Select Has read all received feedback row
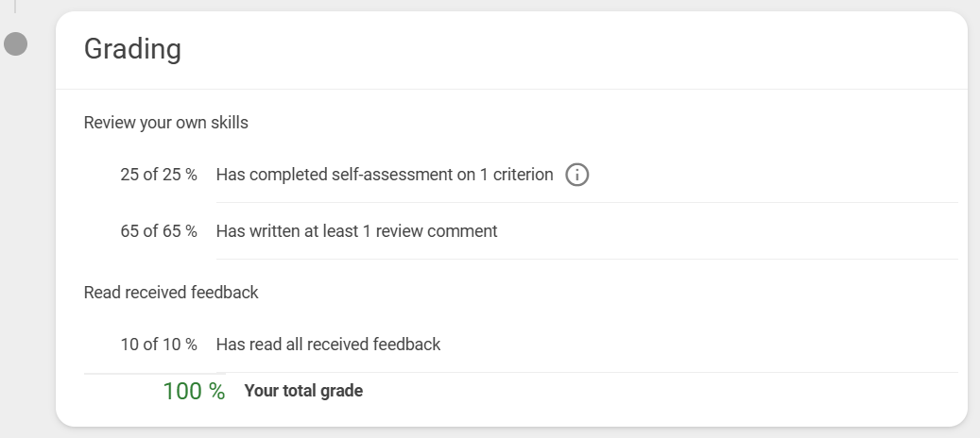 click(x=520, y=345)
